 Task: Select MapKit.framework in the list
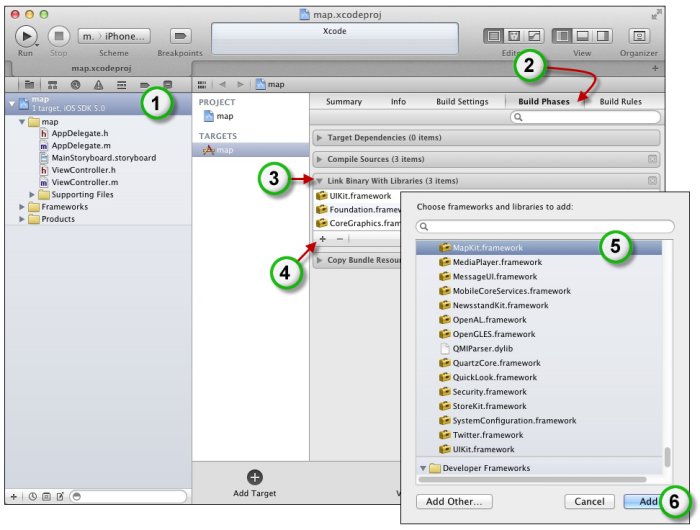(538, 248)
